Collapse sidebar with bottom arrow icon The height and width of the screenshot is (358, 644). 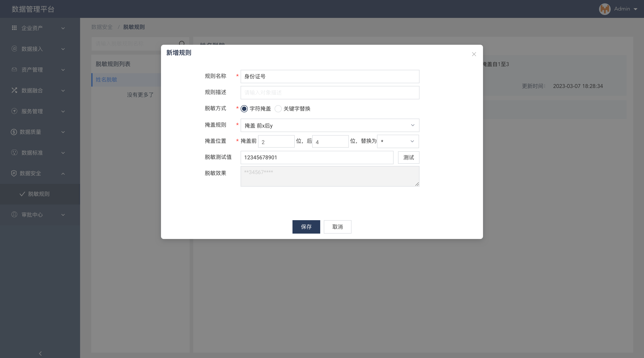40,353
